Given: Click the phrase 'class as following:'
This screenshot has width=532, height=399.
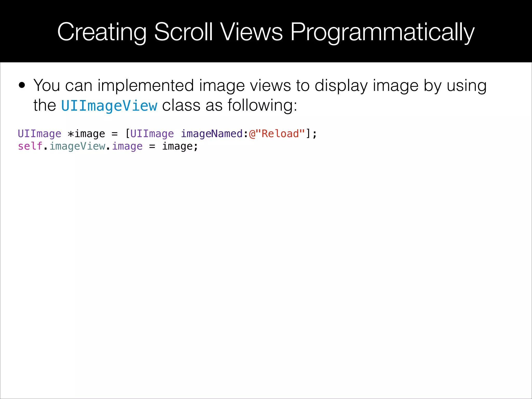Looking at the screenshot, I should [x=230, y=105].
